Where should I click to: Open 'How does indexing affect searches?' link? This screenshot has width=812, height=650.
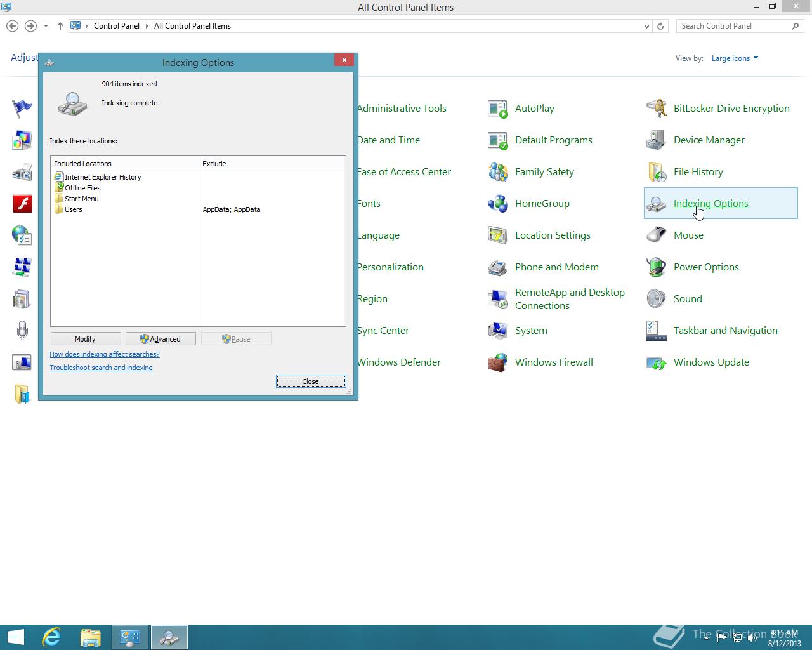point(105,354)
